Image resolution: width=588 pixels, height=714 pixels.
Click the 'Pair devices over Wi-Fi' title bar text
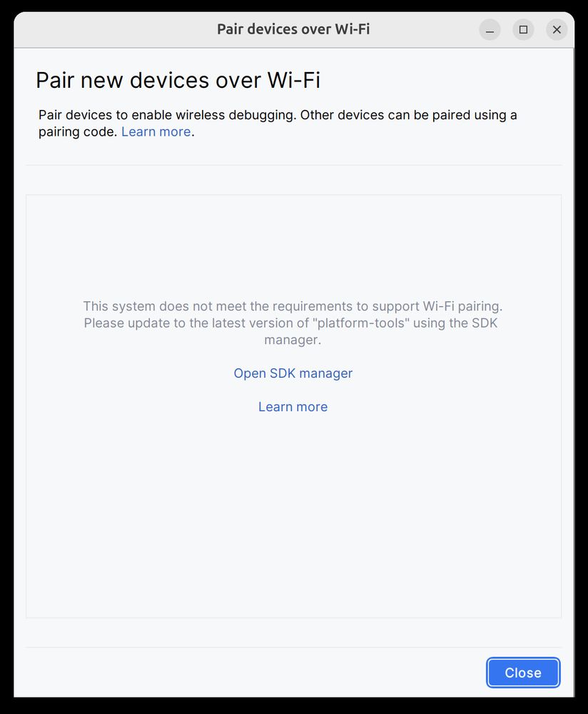pyautogui.click(x=293, y=29)
